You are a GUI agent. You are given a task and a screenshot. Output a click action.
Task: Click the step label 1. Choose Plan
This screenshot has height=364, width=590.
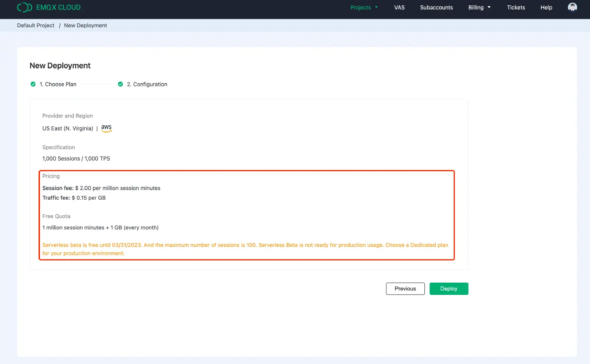[58, 84]
